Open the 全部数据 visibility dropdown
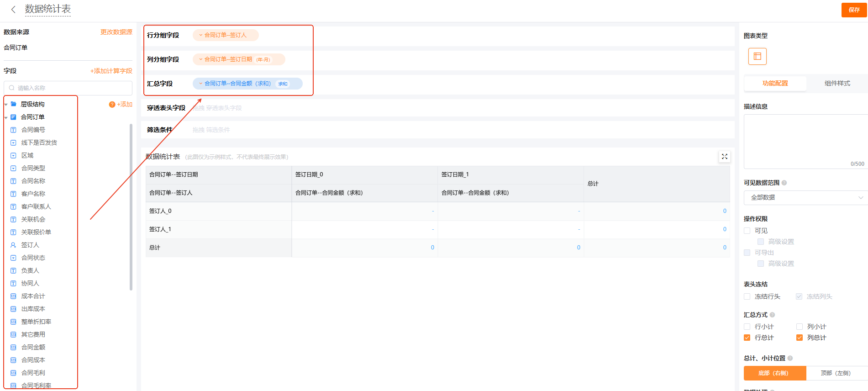This screenshot has height=391, width=868. 805,197
